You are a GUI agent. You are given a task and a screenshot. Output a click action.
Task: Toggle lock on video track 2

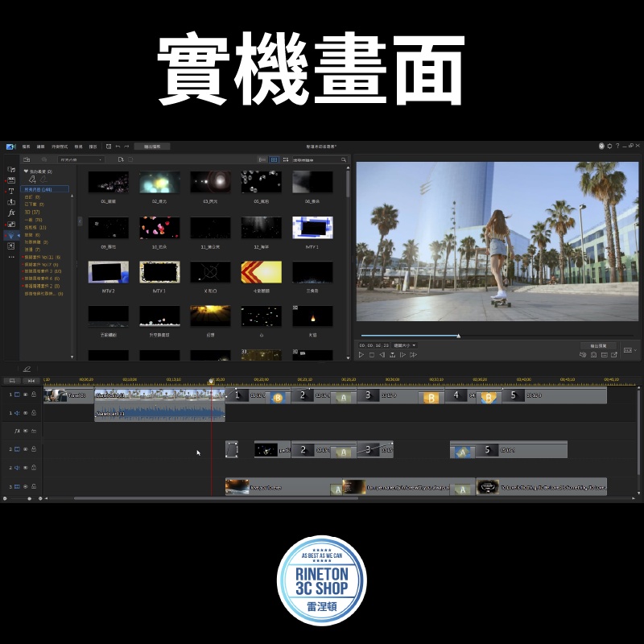tap(33, 449)
